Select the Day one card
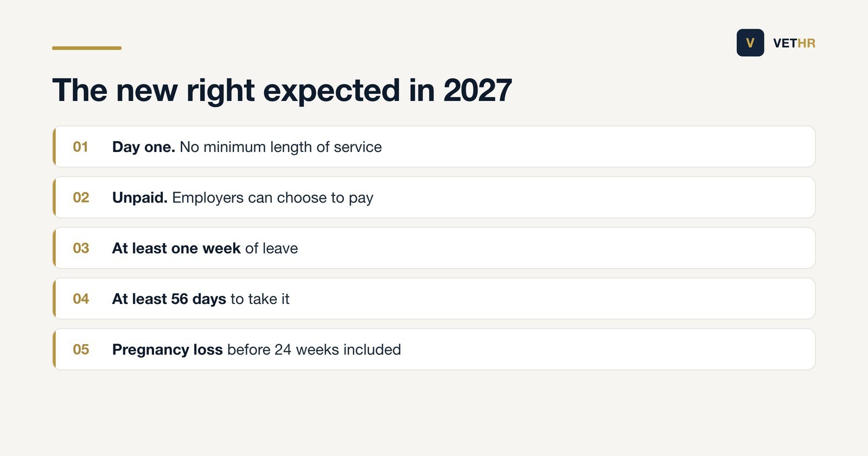Viewport: 868px width, 456px height. coord(434,147)
